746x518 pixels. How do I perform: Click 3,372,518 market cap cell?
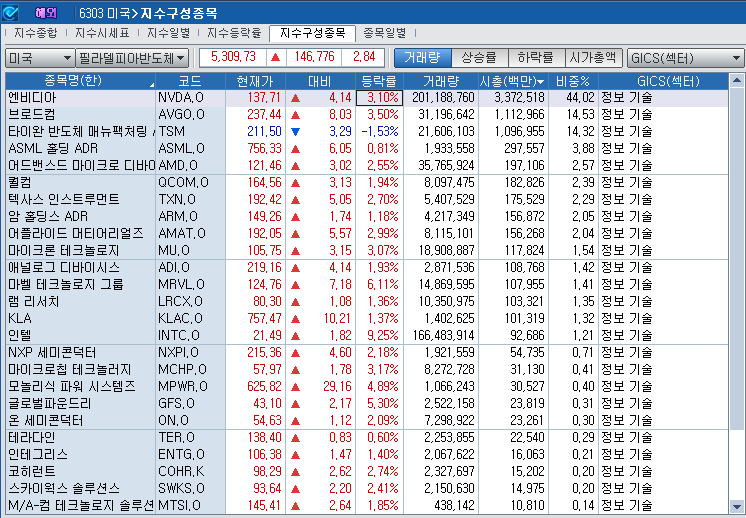pos(513,98)
